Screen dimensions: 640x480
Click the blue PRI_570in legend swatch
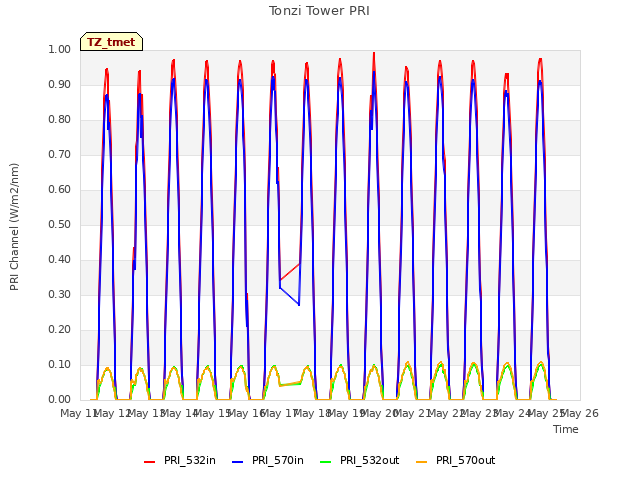tap(238, 462)
